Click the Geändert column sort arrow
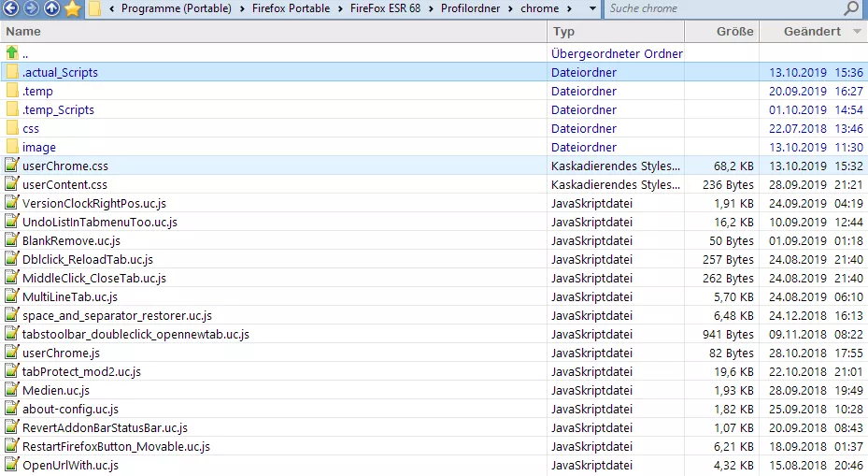Screen dimensions: 868x476 pos(858,31)
